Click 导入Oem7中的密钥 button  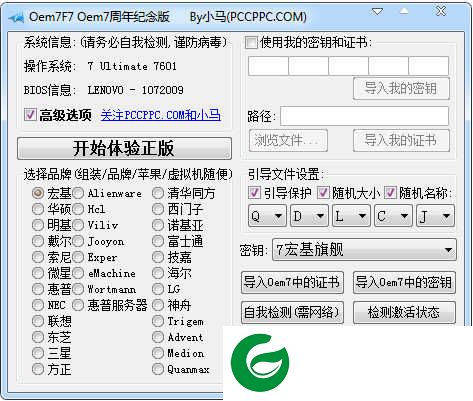pyautogui.click(x=404, y=283)
